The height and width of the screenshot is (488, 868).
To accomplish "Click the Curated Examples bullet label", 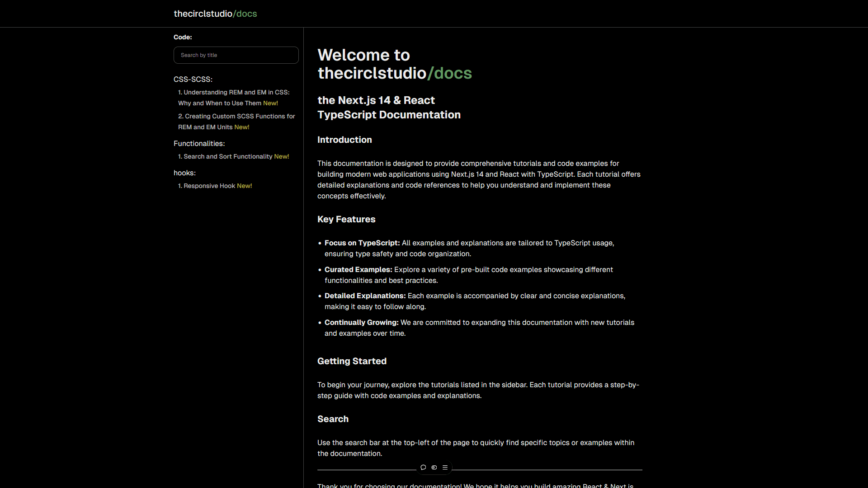I will (x=359, y=270).
